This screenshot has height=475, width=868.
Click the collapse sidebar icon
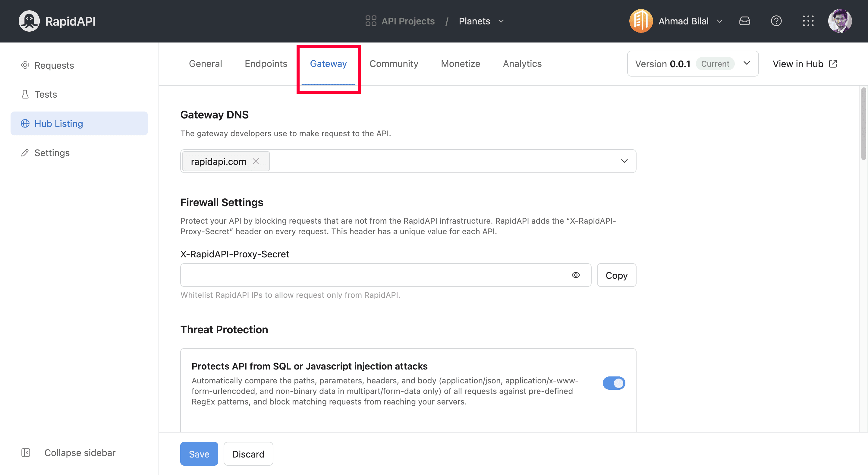click(26, 452)
